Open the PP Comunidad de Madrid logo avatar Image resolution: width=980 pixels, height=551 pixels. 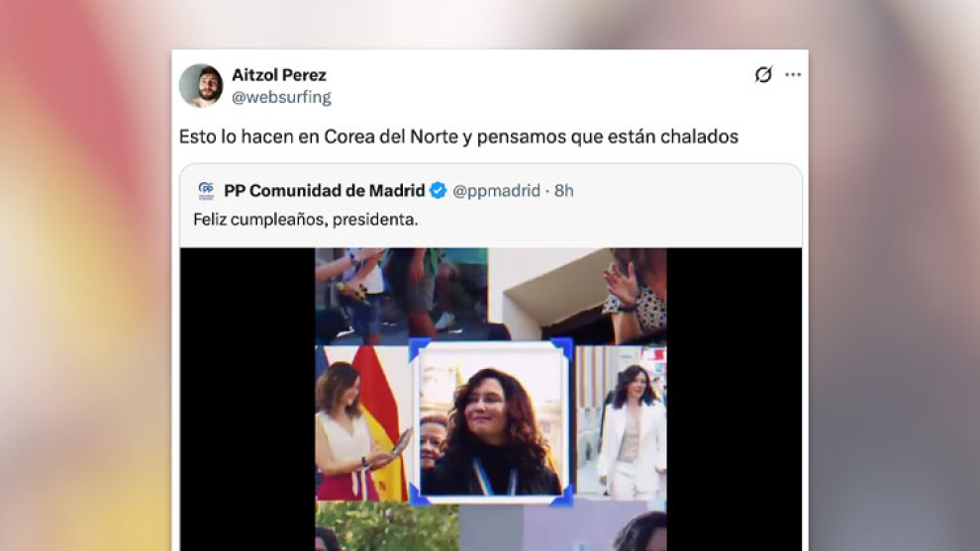[206, 191]
